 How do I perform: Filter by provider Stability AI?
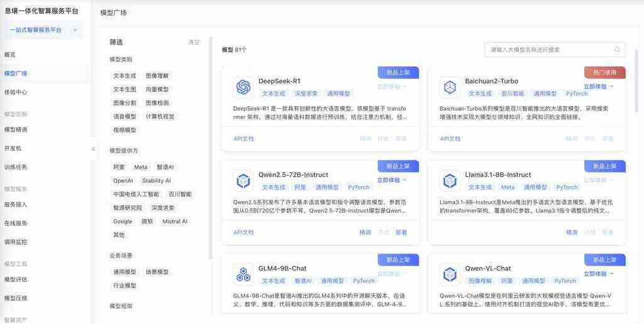point(157,181)
